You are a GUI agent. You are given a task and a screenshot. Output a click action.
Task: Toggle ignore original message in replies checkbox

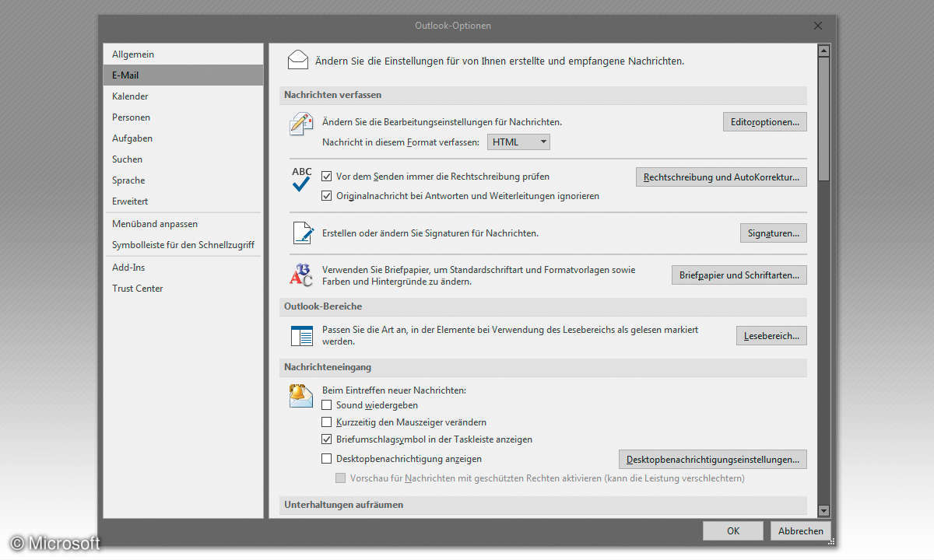[x=327, y=195]
